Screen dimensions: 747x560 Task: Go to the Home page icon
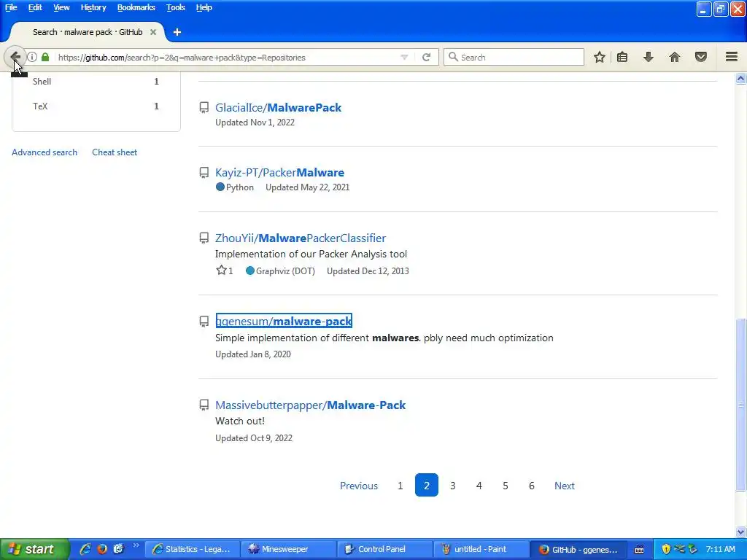coord(675,57)
